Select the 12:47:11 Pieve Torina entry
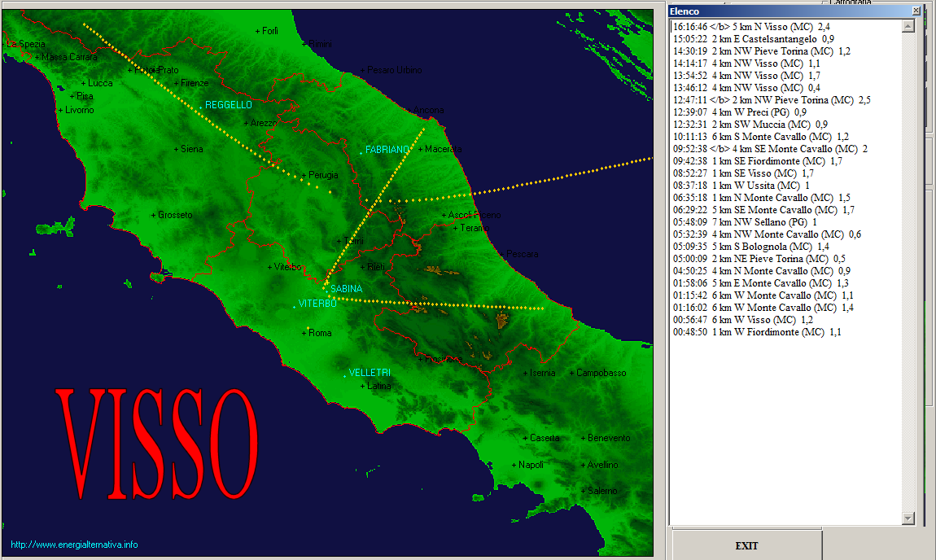936x560 pixels. [x=772, y=100]
